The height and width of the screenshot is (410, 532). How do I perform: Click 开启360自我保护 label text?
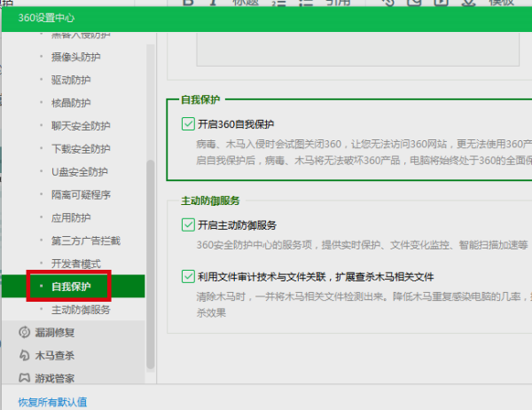click(x=236, y=124)
